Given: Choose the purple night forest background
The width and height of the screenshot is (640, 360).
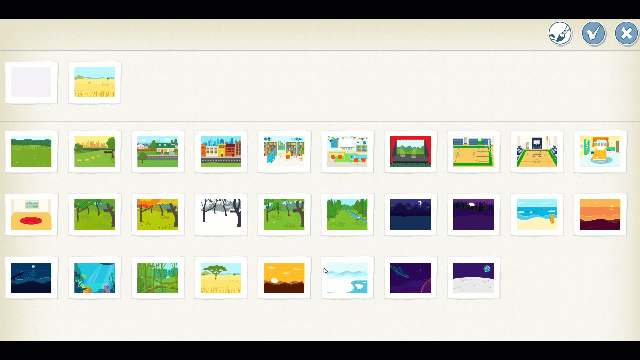Looking at the screenshot, I should pos(473,215).
